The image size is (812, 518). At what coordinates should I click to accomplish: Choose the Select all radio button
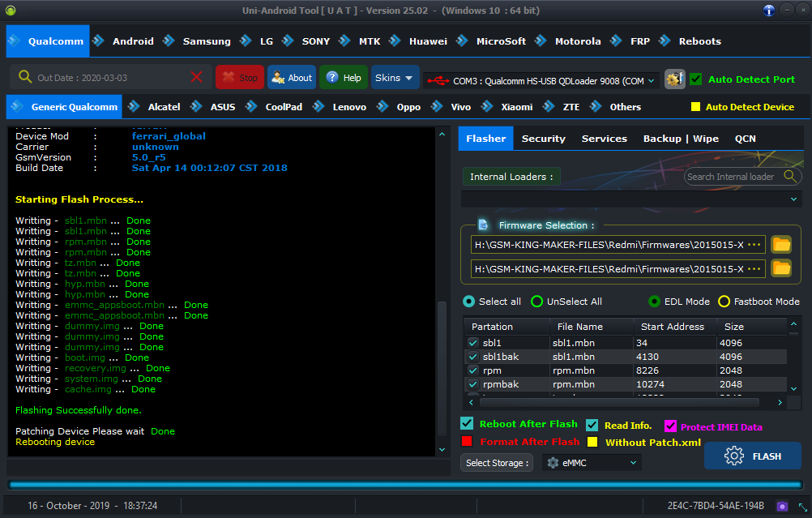point(468,302)
